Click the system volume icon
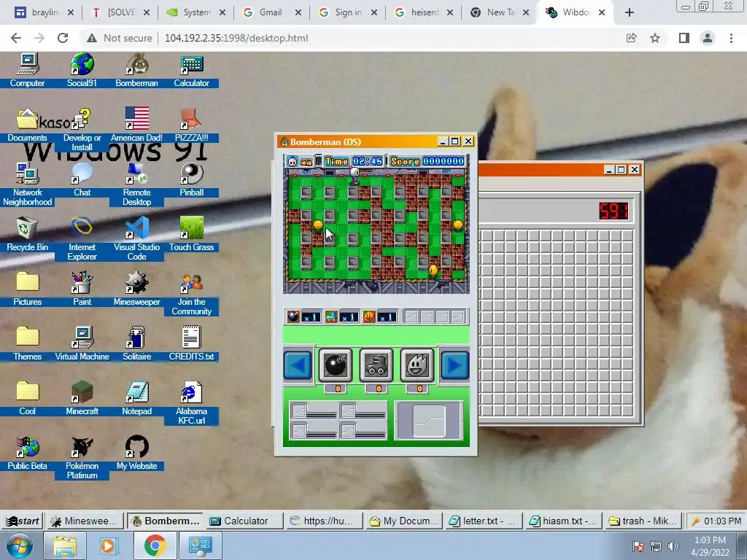Image resolution: width=747 pixels, height=560 pixels. tap(673, 546)
